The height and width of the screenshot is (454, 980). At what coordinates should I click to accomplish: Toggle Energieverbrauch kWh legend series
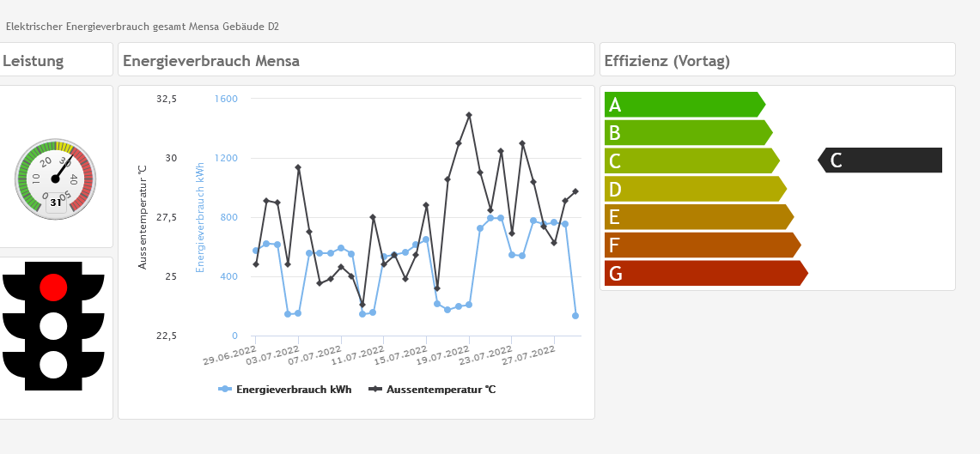286,390
